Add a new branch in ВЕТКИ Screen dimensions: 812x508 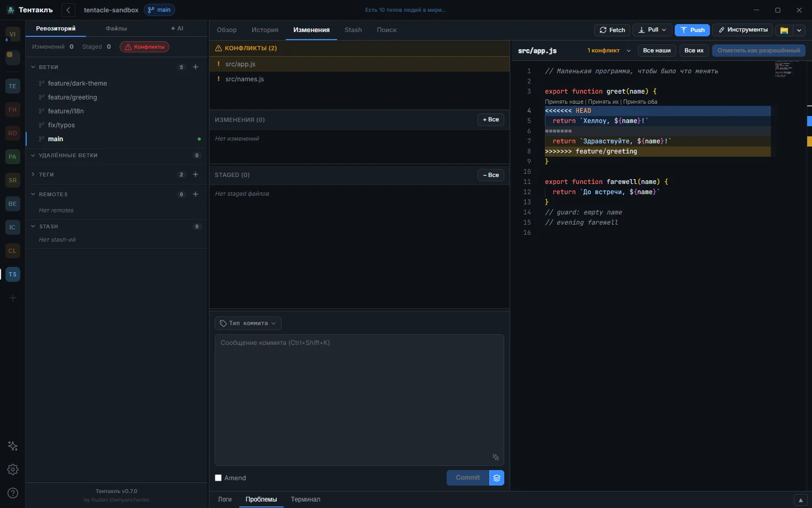[196, 67]
